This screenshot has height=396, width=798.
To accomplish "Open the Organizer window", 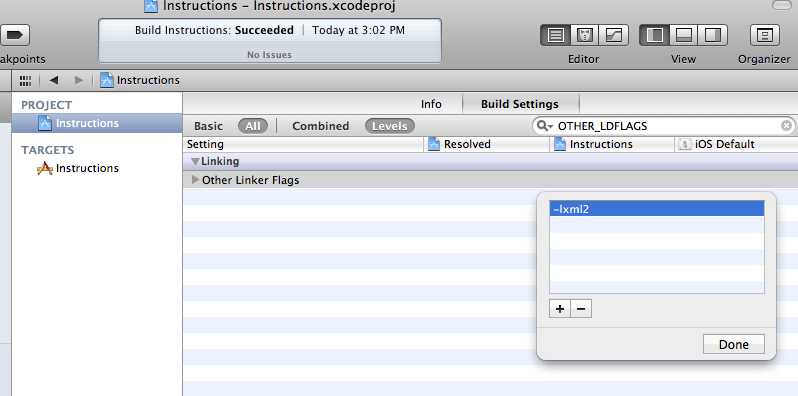I will click(764, 35).
